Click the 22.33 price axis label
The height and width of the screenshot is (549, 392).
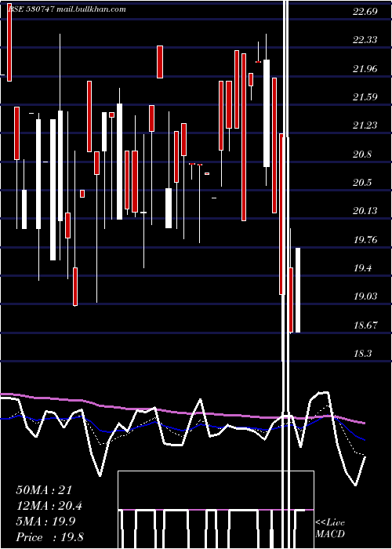pyautogui.click(x=365, y=40)
